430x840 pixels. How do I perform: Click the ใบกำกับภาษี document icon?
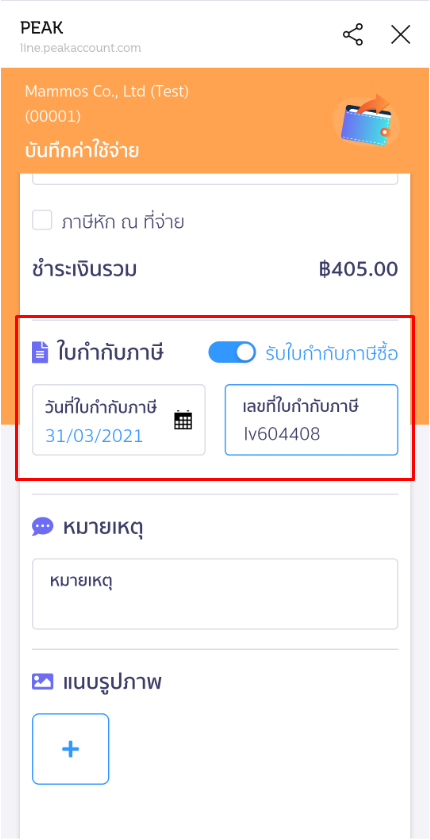tap(40, 353)
